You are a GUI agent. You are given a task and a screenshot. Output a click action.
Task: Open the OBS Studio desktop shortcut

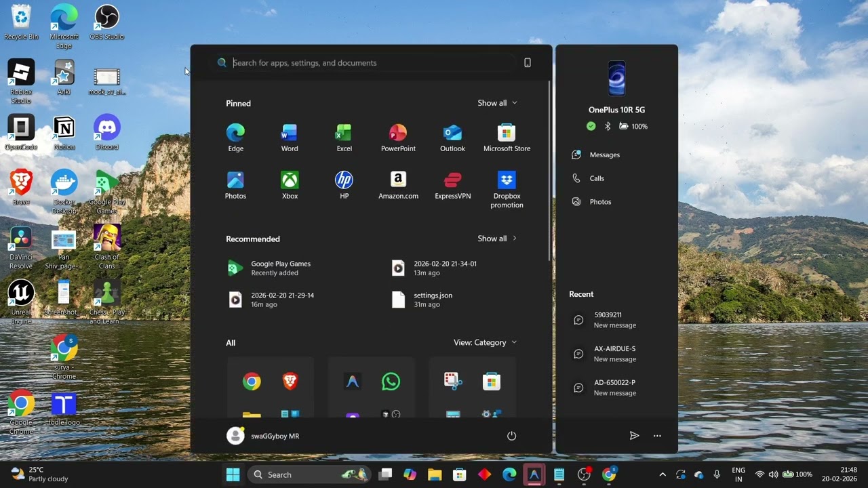(106, 22)
